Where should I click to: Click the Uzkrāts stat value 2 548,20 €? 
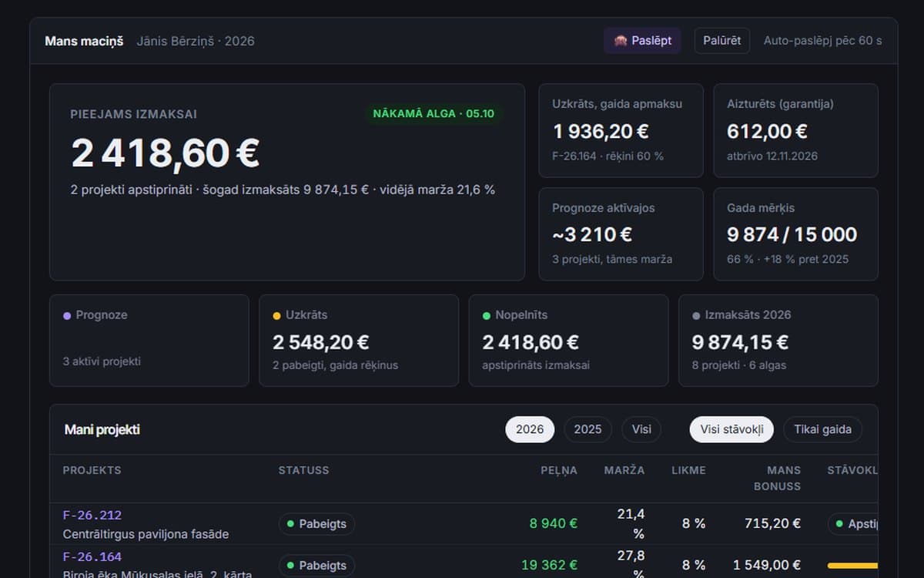point(321,342)
